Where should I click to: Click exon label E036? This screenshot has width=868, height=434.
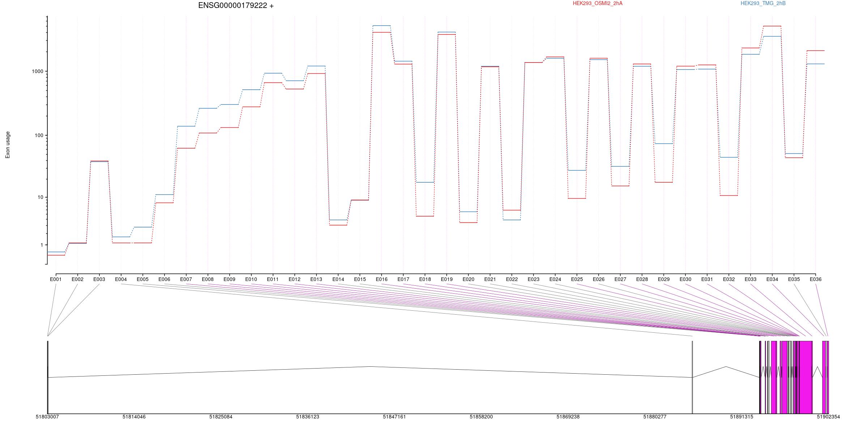tap(816, 279)
